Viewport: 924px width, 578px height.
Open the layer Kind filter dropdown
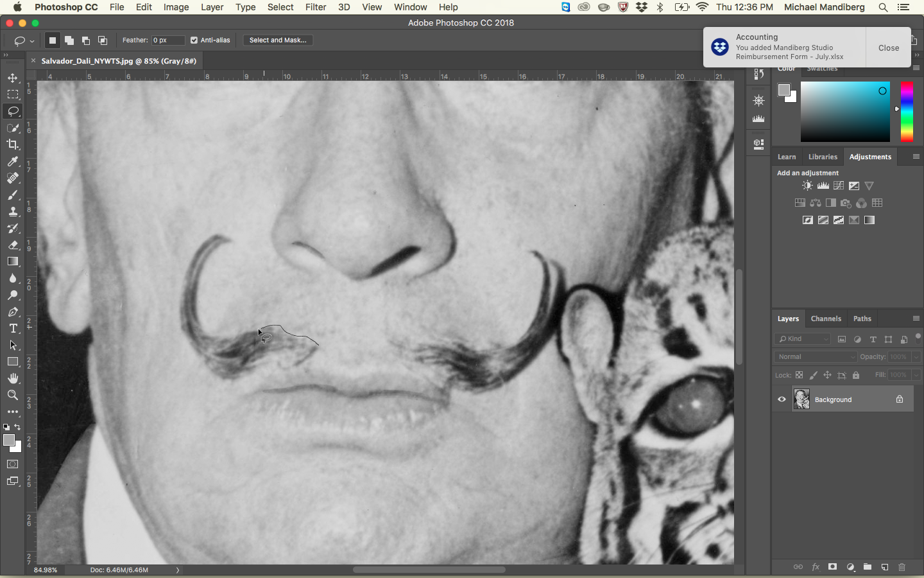(x=802, y=339)
